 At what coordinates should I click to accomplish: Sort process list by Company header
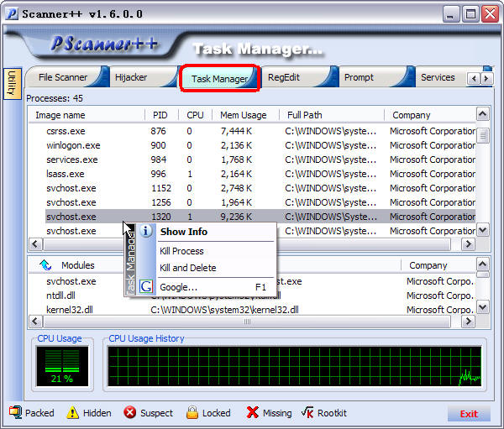point(430,115)
